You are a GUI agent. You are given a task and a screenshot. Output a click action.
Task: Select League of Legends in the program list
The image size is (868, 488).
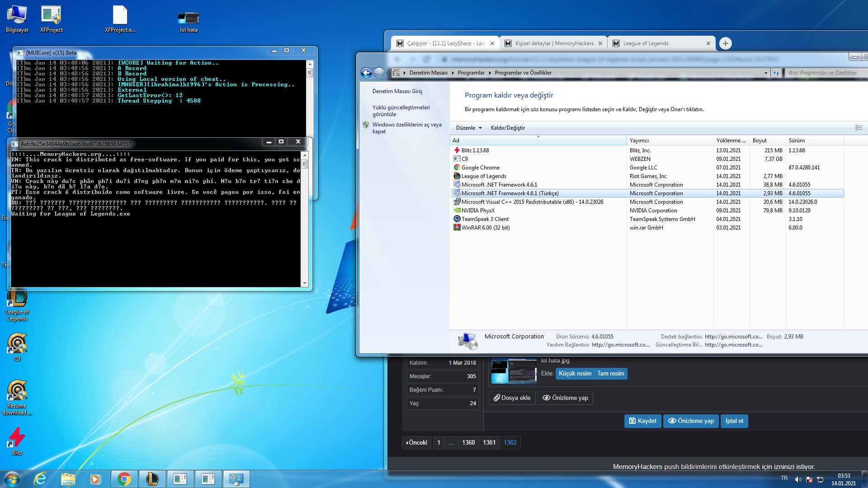coord(647,176)
